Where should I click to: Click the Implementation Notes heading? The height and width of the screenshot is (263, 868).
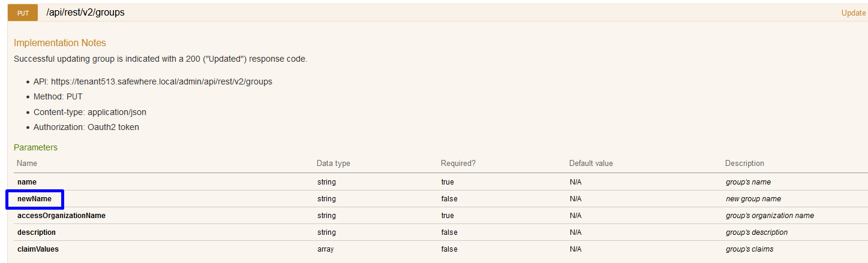[60, 43]
